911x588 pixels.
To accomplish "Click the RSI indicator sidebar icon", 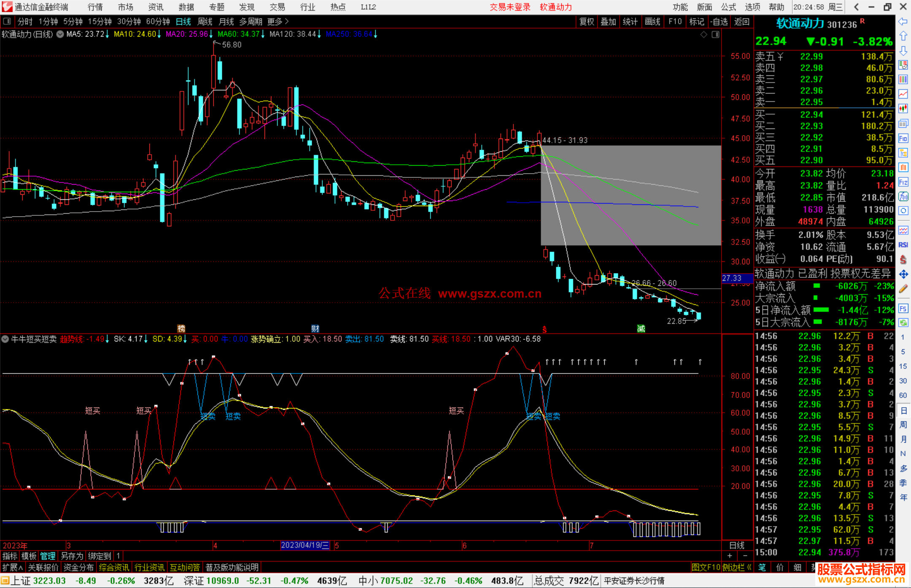I will [903, 245].
